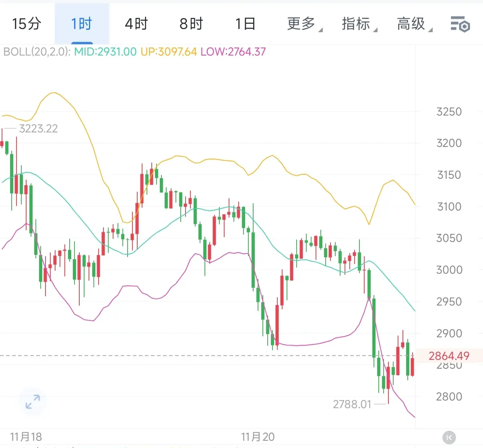Open the chart settings icon
483x448 pixels.
coord(460,24)
